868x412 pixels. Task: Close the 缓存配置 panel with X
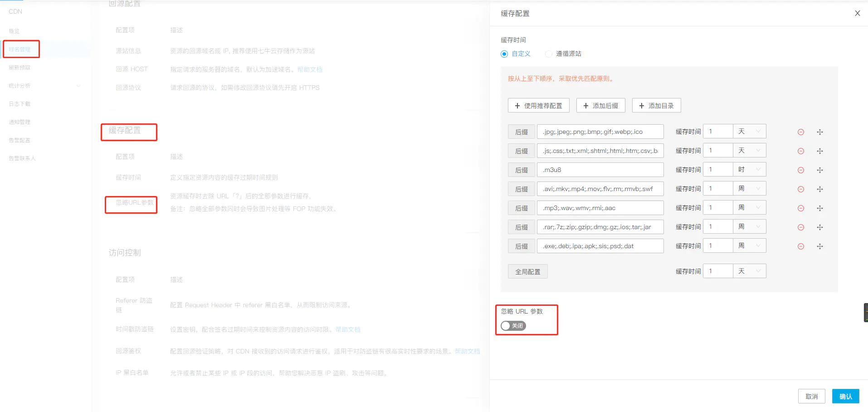click(857, 13)
